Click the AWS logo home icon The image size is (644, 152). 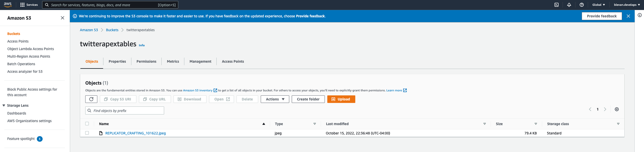pyautogui.click(x=8, y=5)
